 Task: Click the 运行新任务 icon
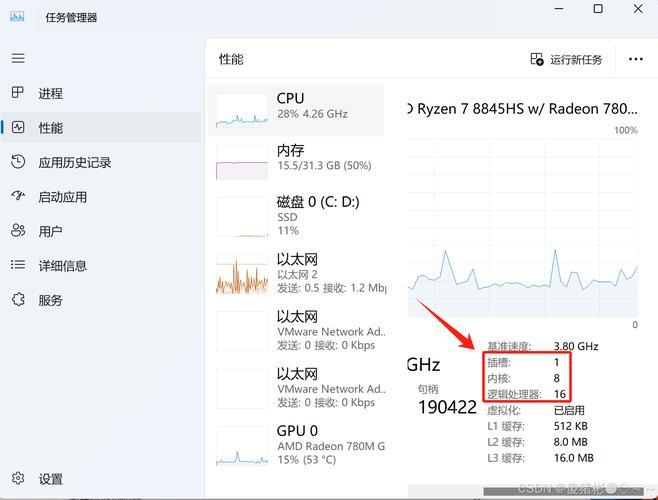coord(537,59)
